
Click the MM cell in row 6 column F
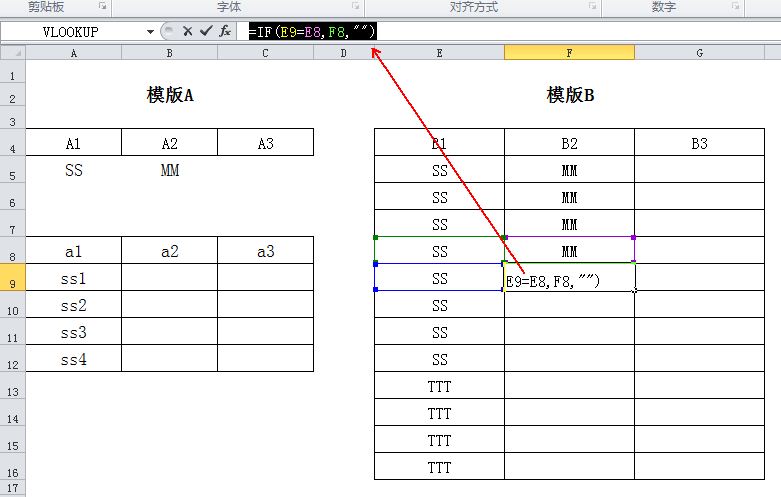click(x=569, y=196)
